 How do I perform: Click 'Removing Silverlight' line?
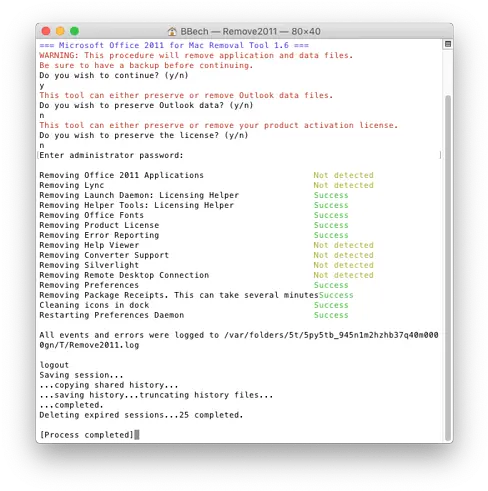[89, 265]
